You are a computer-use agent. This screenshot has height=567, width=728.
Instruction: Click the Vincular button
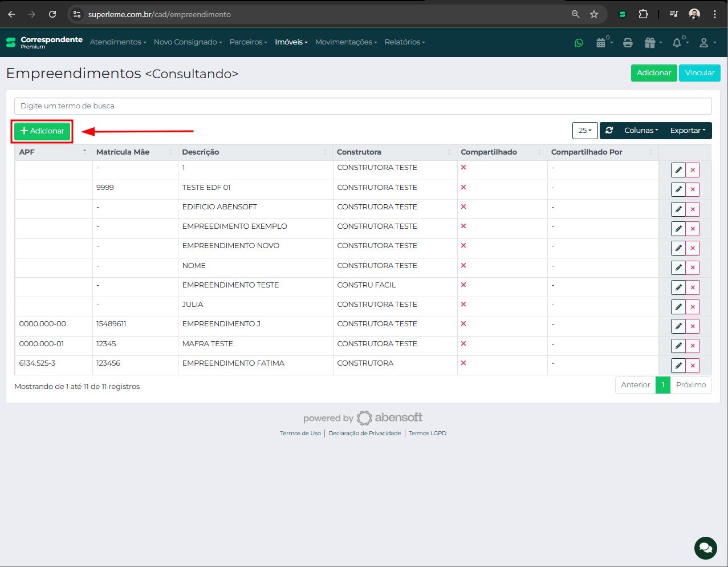click(699, 73)
